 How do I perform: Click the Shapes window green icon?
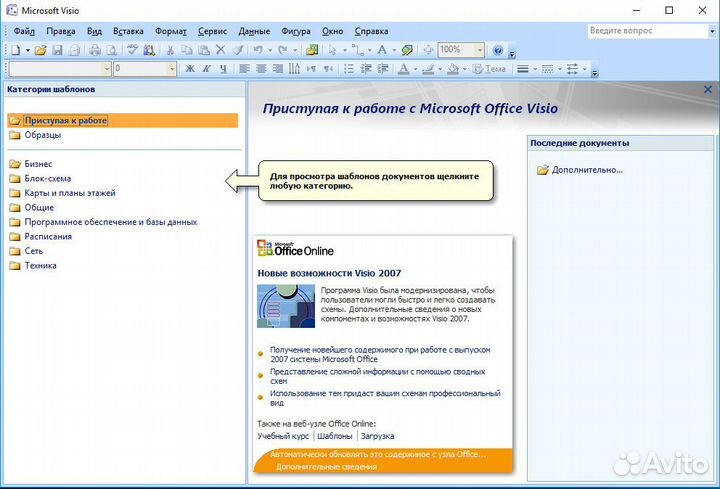tap(312, 50)
